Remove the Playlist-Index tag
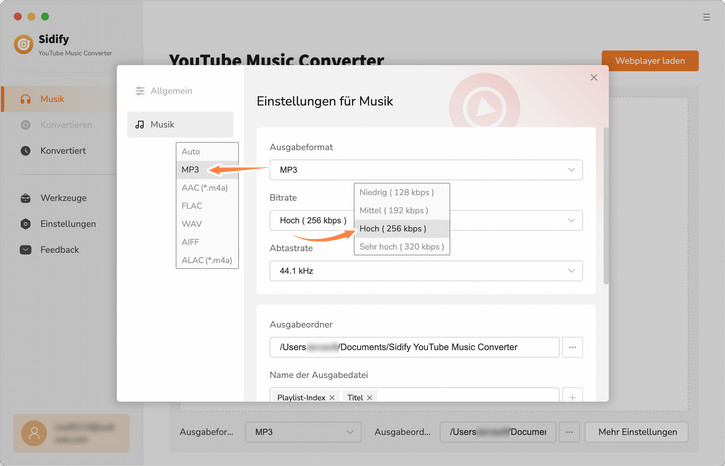725x466 pixels. pyautogui.click(x=332, y=398)
